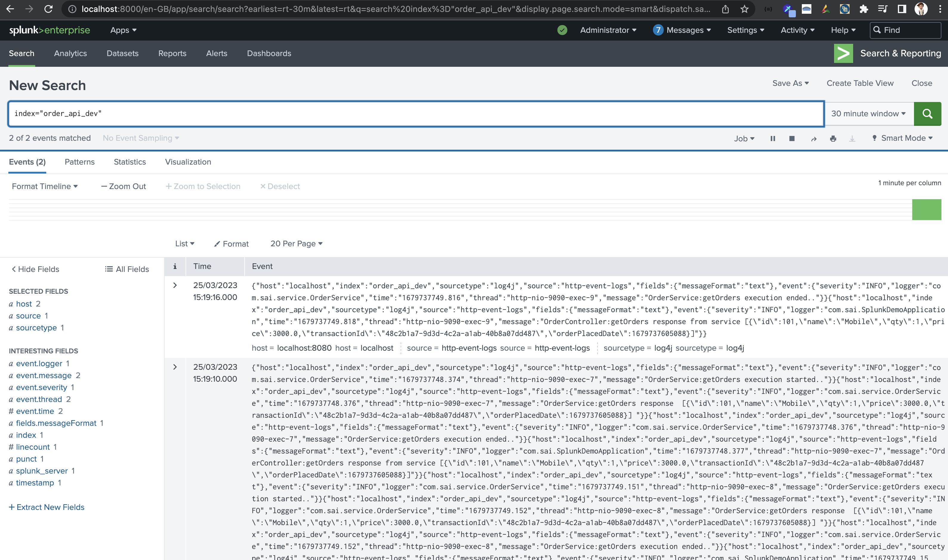Click the green timeline histogram bar
This screenshot has height=560, width=948.
point(927,209)
